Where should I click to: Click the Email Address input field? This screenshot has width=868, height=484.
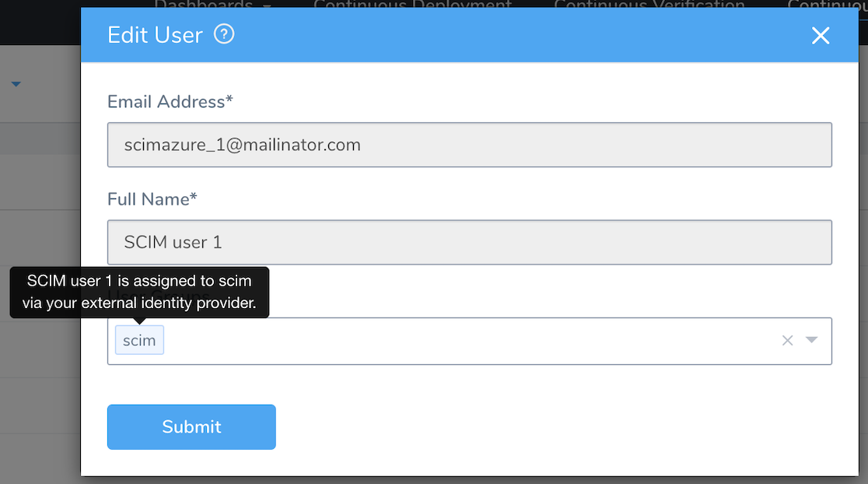(470, 145)
